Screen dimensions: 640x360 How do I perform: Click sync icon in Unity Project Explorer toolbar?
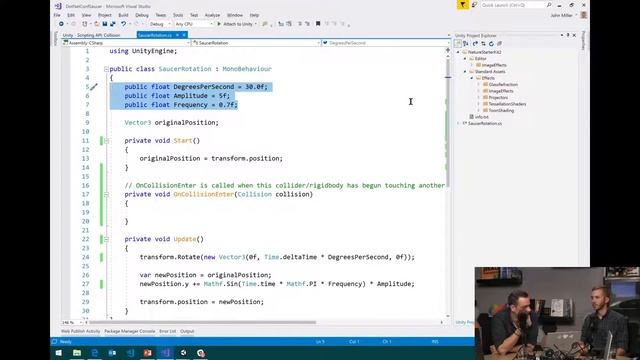pos(483,44)
